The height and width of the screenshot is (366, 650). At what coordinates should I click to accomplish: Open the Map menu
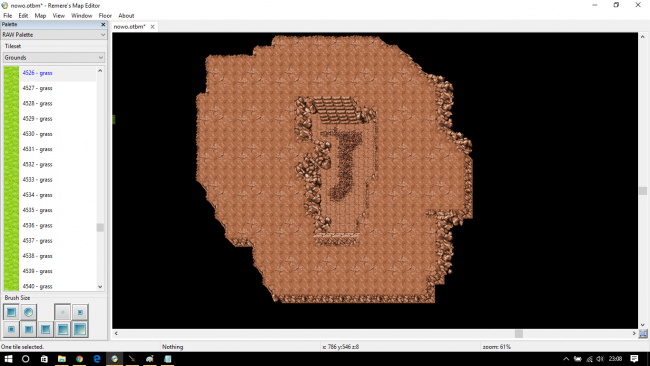40,15
